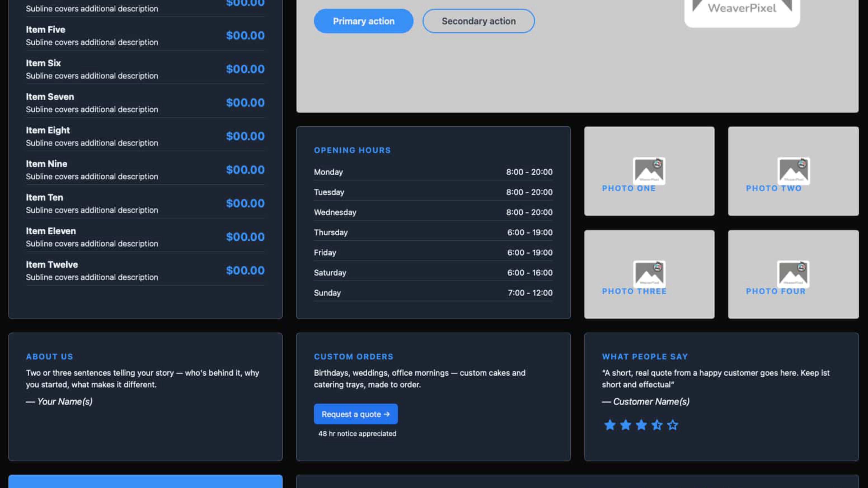Click the Secondary action button

tap(479, 21)
